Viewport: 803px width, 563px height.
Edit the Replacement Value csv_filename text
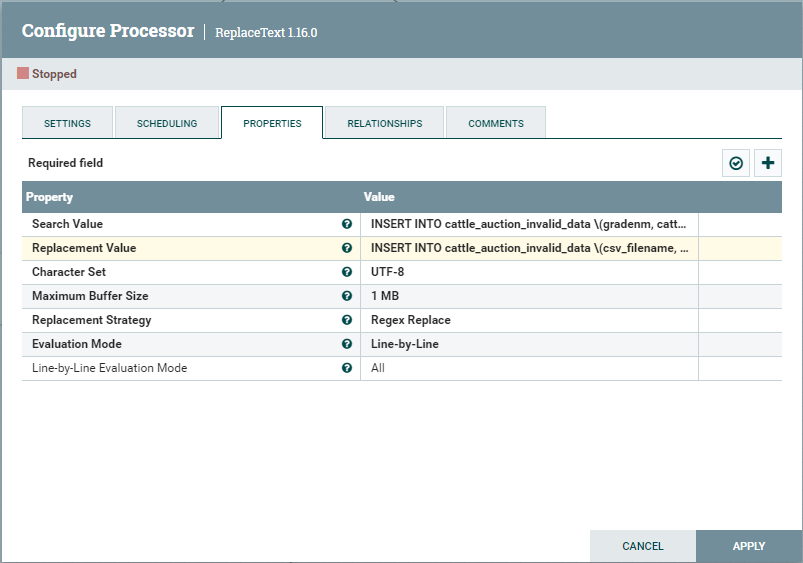click(x=530, y=248)
